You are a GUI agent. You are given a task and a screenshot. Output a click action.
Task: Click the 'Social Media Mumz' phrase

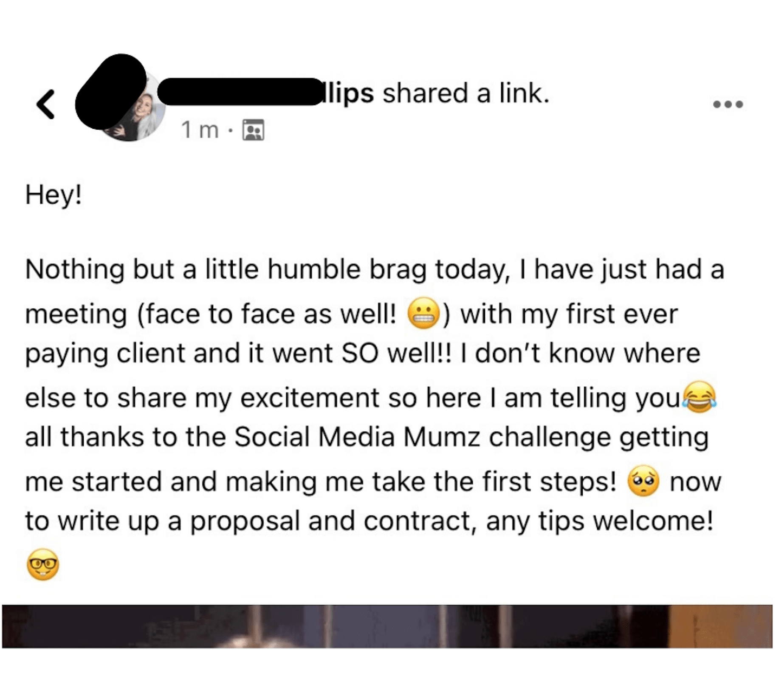358,437
